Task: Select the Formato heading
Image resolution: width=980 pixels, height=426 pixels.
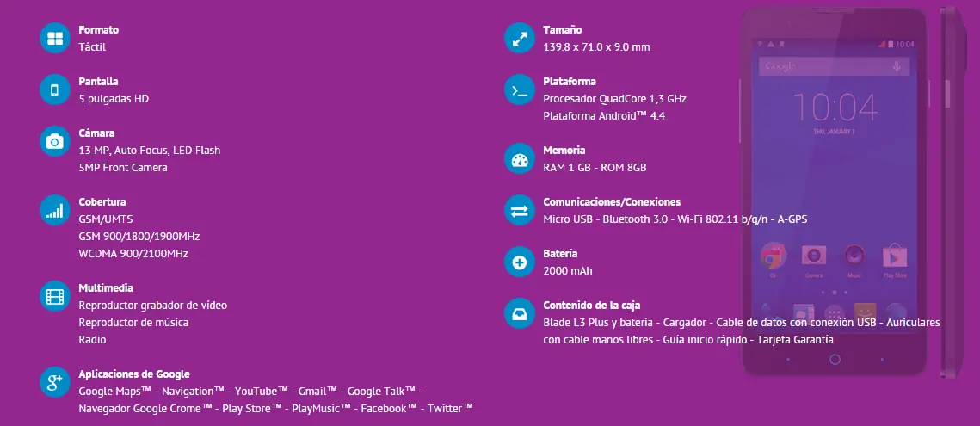Action: coord(99,30)
